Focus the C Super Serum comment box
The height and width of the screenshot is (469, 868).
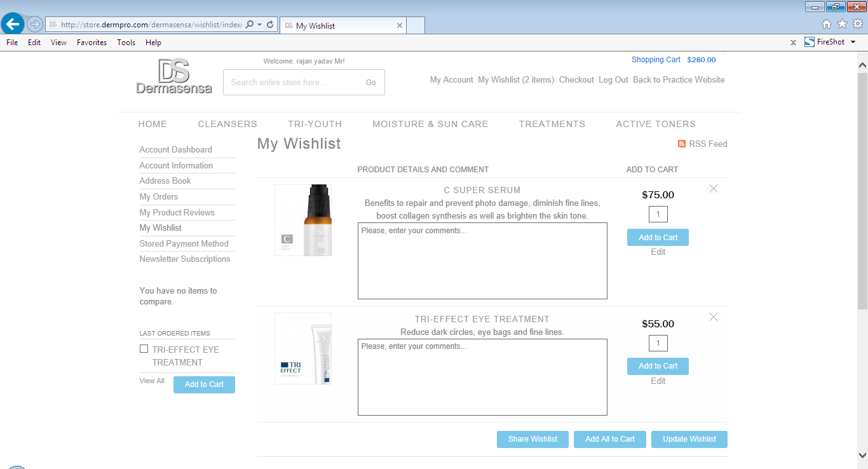482,261
